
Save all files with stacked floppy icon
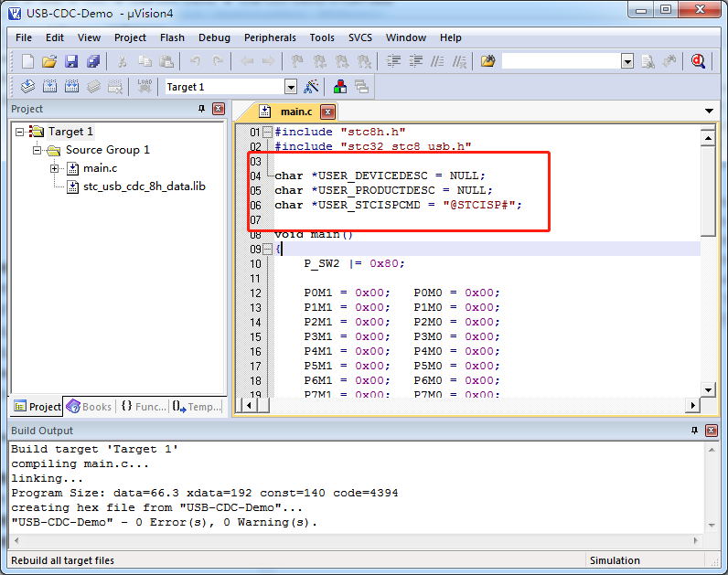pyautogui.click(x=93, y=61)
